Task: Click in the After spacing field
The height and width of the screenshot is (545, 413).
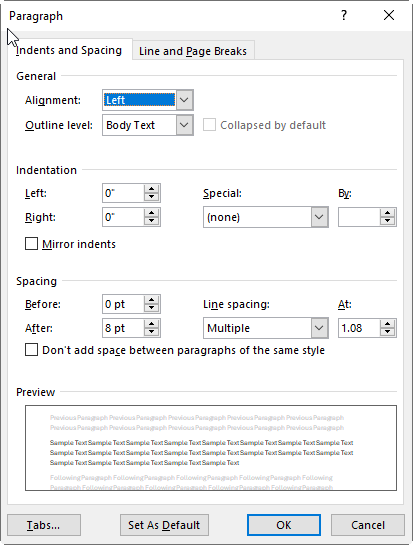Action: coord(123,328)
